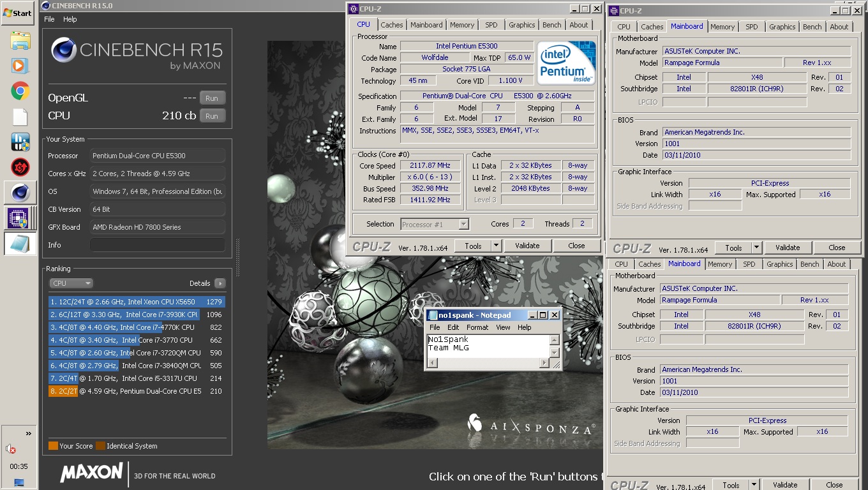Open Windows Explorer folder icon on taskbar

[x=20, y=40]
